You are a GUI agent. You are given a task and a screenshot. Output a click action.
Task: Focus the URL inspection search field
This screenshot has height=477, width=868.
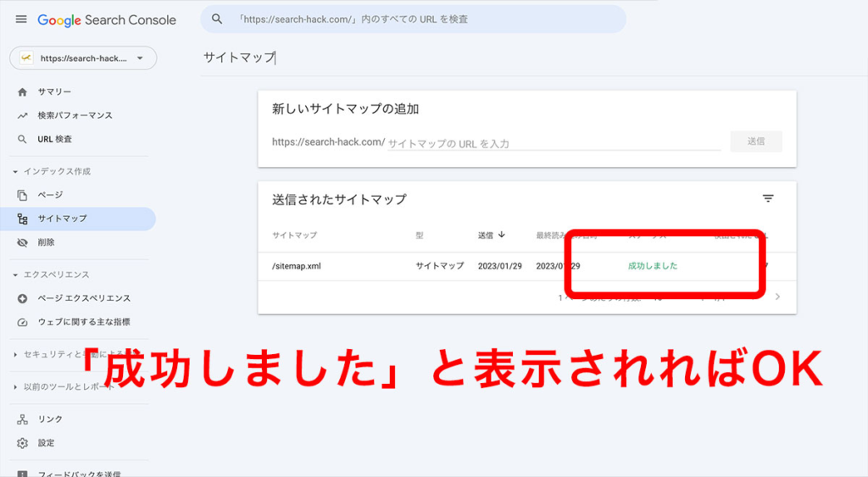click(413, 19)
